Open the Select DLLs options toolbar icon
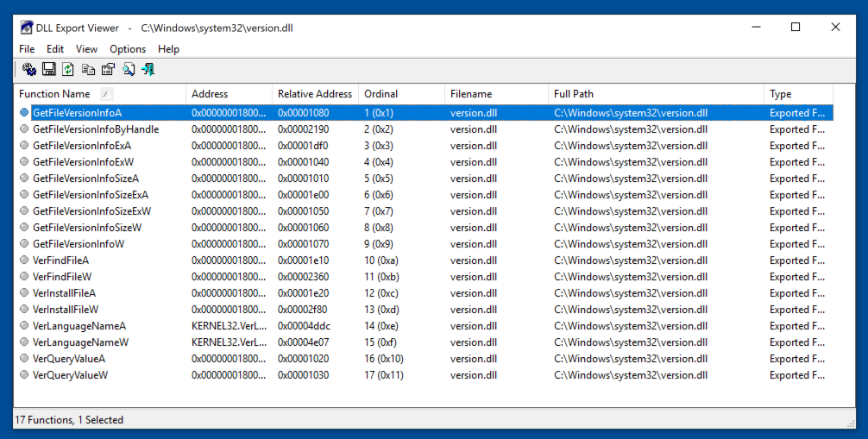Image resolution: width=868 pixels, height=439 pixels. [28, 70]
